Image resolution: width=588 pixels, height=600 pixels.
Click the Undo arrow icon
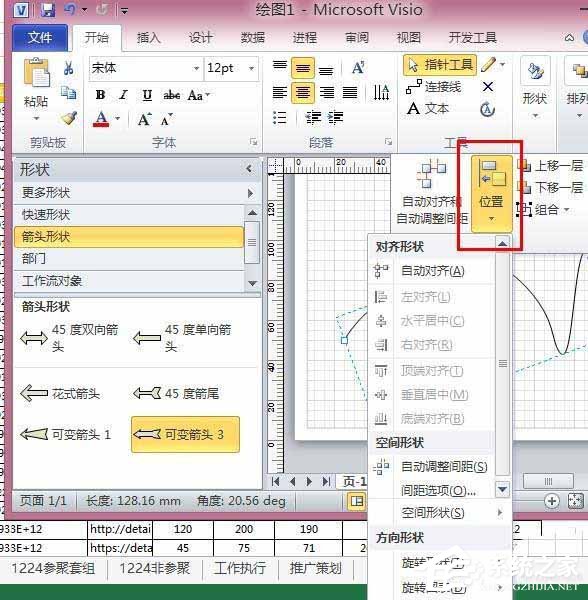click(70, 10)
